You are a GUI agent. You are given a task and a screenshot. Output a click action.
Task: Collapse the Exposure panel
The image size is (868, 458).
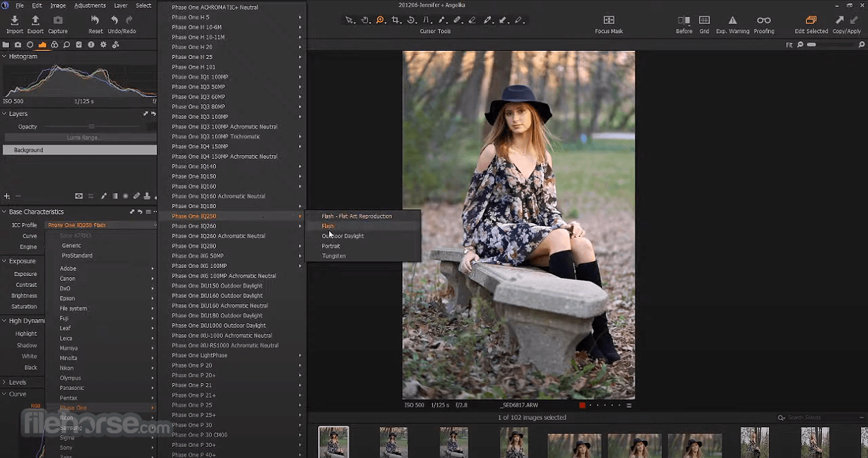[x=4, y=261]
